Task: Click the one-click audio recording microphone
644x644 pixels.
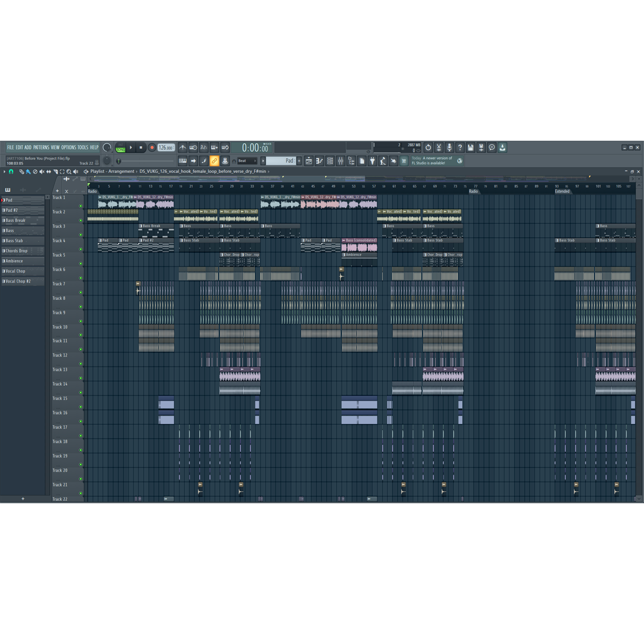Action: point(450,147)
